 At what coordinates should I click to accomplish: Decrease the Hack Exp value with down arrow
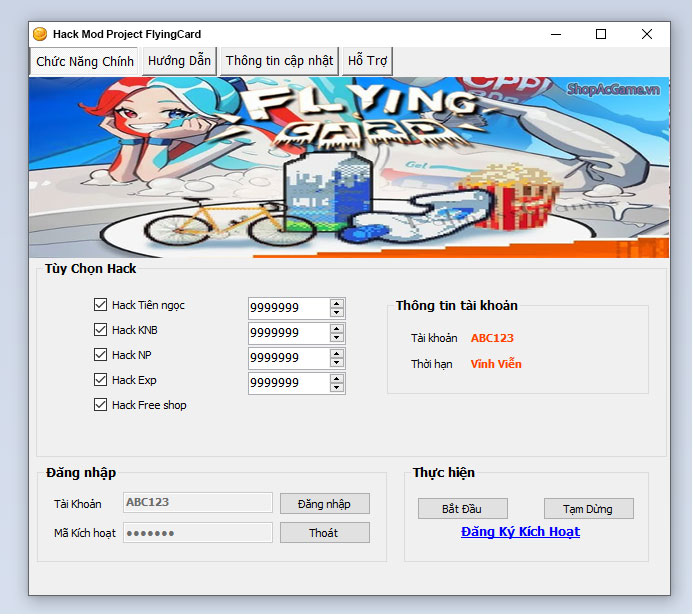[x=337, y=388]
